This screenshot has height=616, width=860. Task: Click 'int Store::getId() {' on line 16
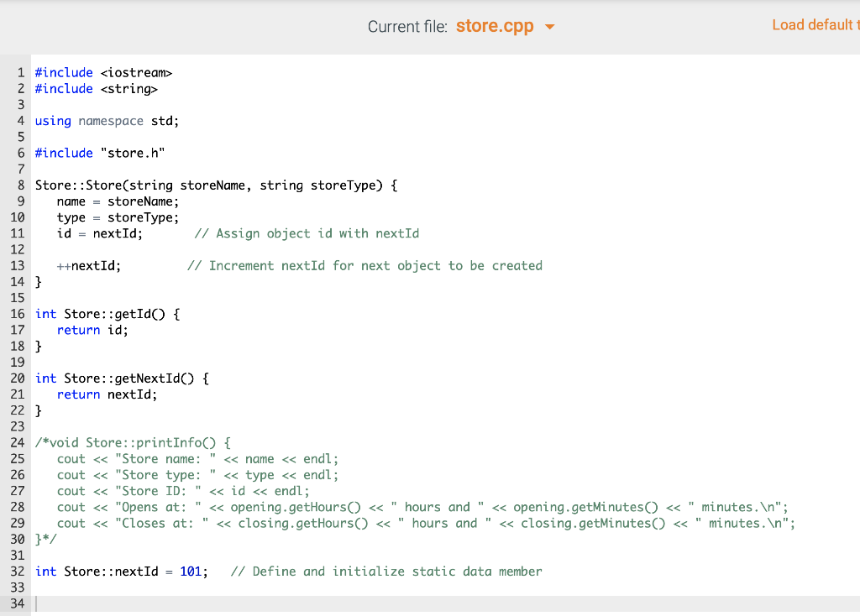(x=107, y=314)
